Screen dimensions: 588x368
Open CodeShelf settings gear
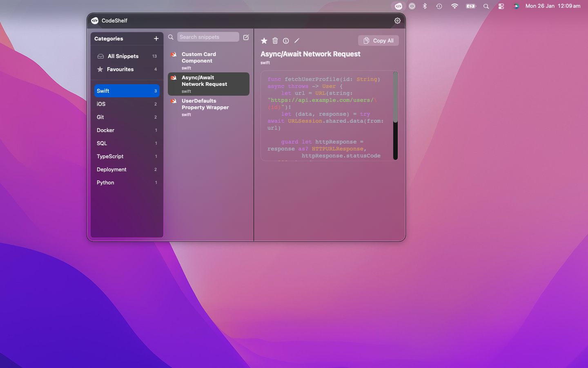(397, 20)
